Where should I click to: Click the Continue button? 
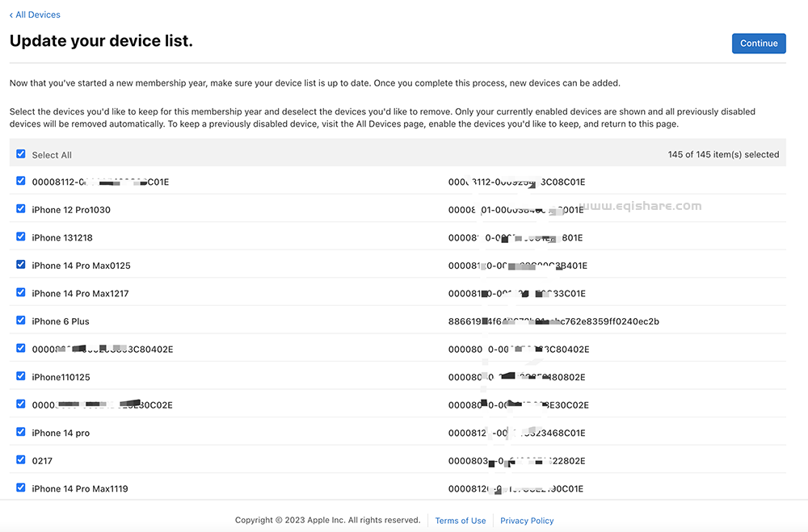(759, 44)
